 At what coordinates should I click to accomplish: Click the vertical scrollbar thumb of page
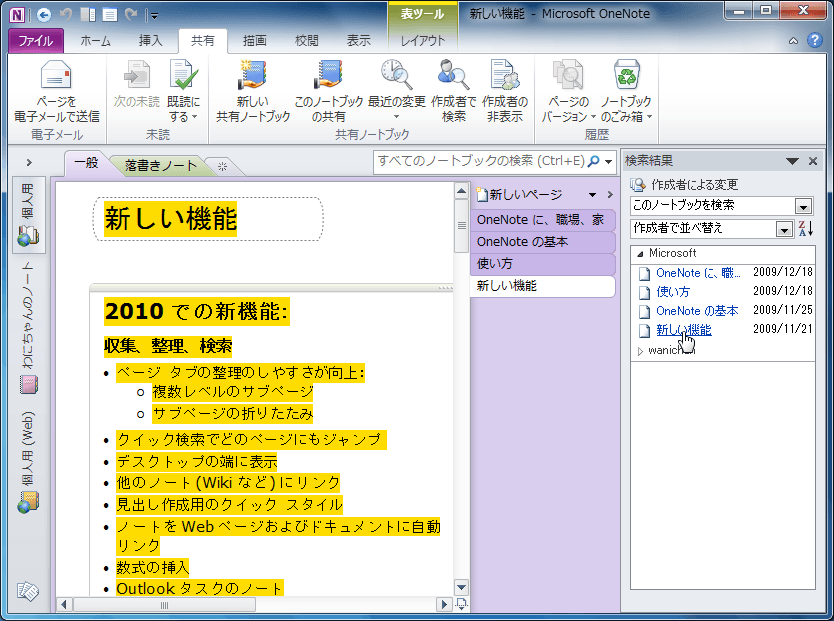(461, 226)
